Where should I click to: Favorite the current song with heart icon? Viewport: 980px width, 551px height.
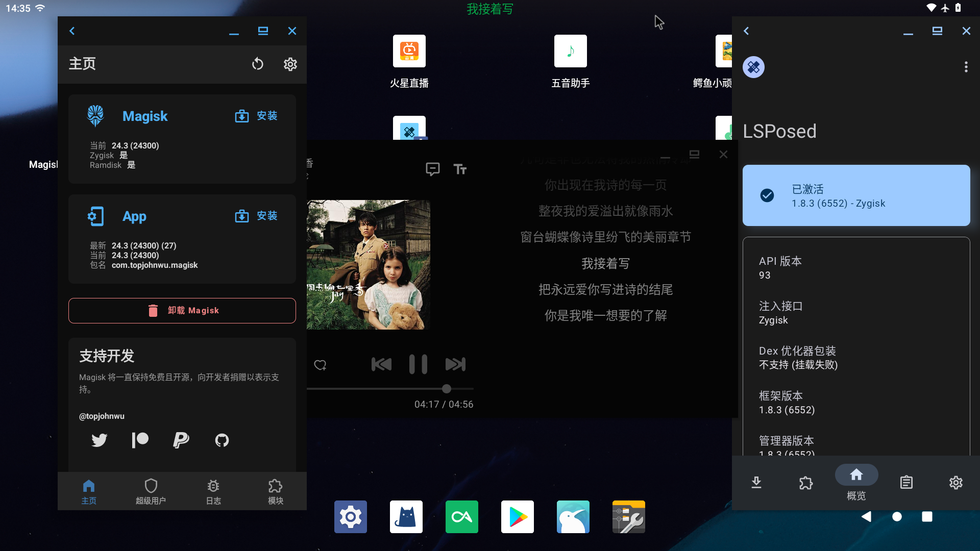(320, 364)
